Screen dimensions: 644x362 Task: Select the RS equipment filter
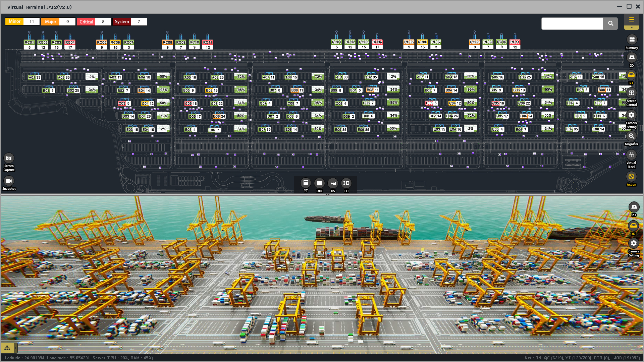(333, 183)
